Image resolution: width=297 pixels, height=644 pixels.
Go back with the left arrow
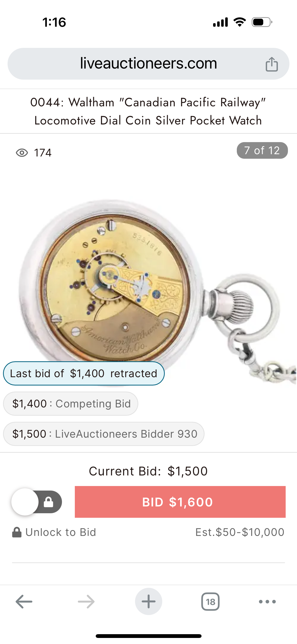pos(24,601)
